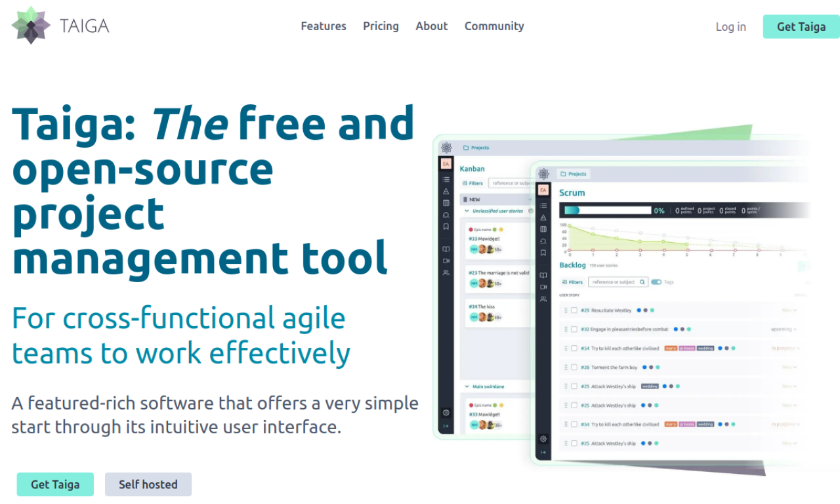The width and height of the screenshot is (840, 504).
Task: Collapse the Unclassified user stories swimlane
Action: (467, 211)
